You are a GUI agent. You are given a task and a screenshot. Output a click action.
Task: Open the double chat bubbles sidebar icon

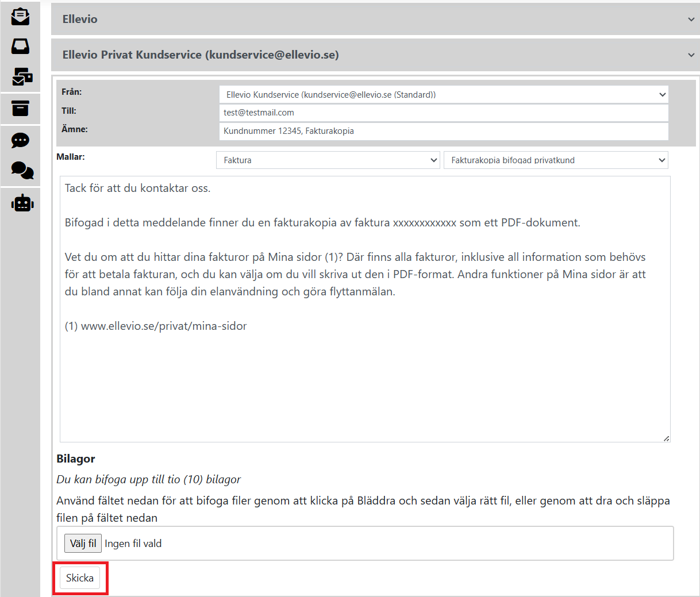tap(22, 170)
